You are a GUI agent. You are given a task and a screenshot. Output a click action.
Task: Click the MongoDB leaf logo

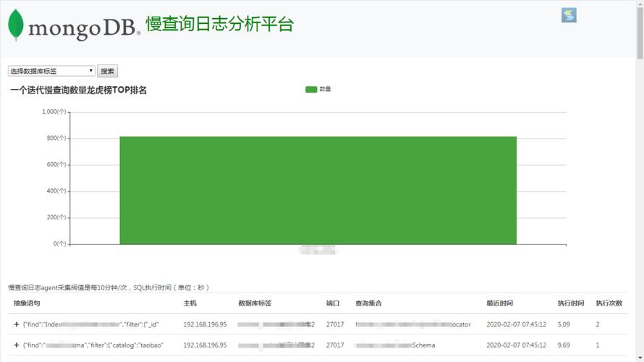pyautogui.click(x=16, y=24)
